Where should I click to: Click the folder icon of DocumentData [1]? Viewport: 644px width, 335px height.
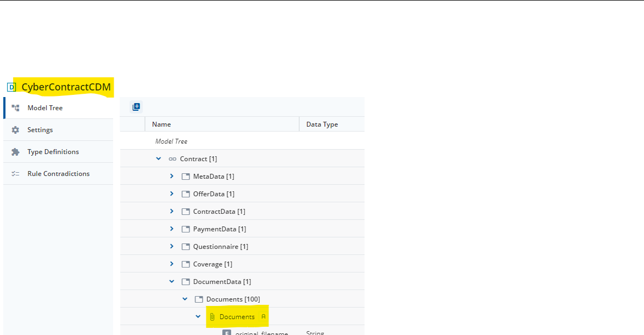pyautogui.click(x=186, y=282)
